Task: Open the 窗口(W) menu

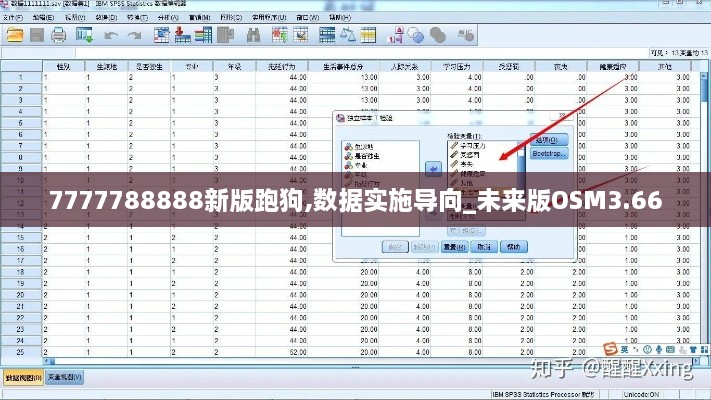Action: [308, 18]
